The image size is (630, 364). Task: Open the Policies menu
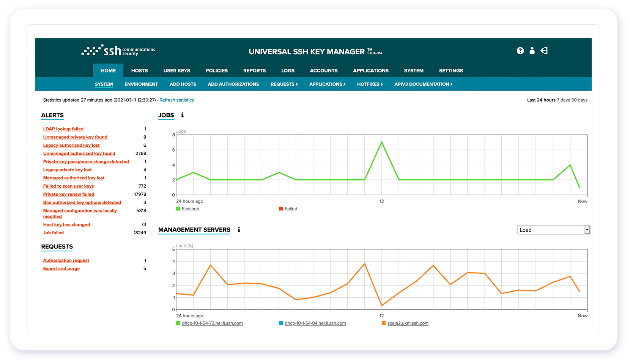click(x=217, y=71)
